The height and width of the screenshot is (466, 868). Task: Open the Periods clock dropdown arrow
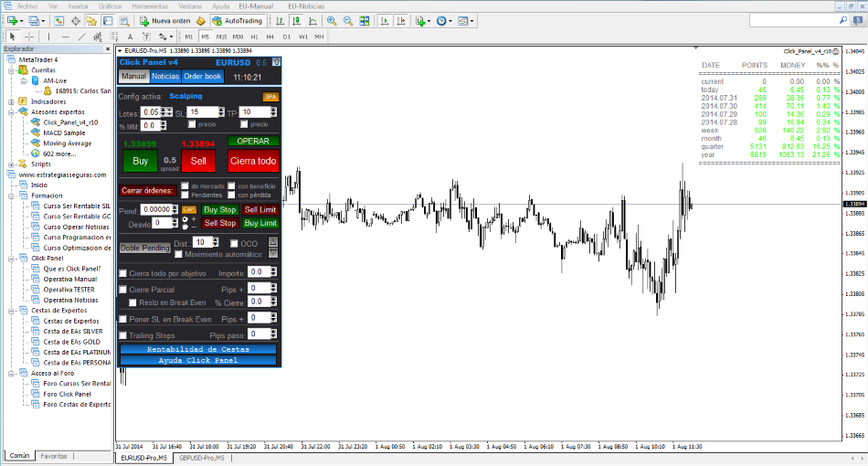(450, 21)
